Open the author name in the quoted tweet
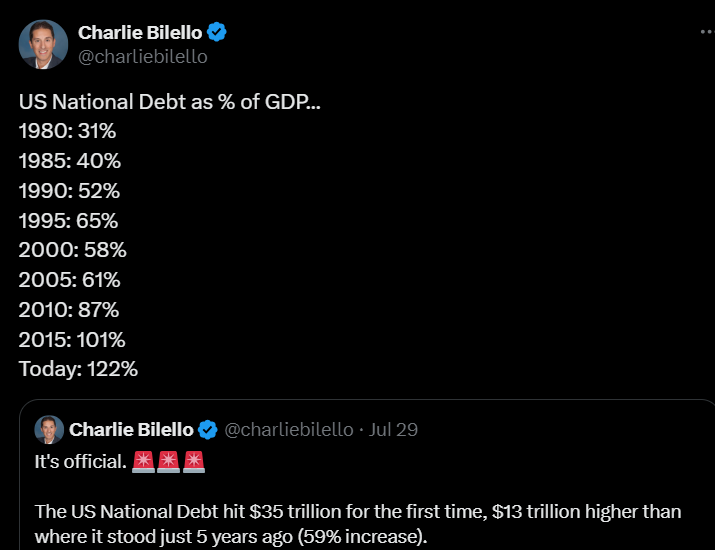 point(132,430)
